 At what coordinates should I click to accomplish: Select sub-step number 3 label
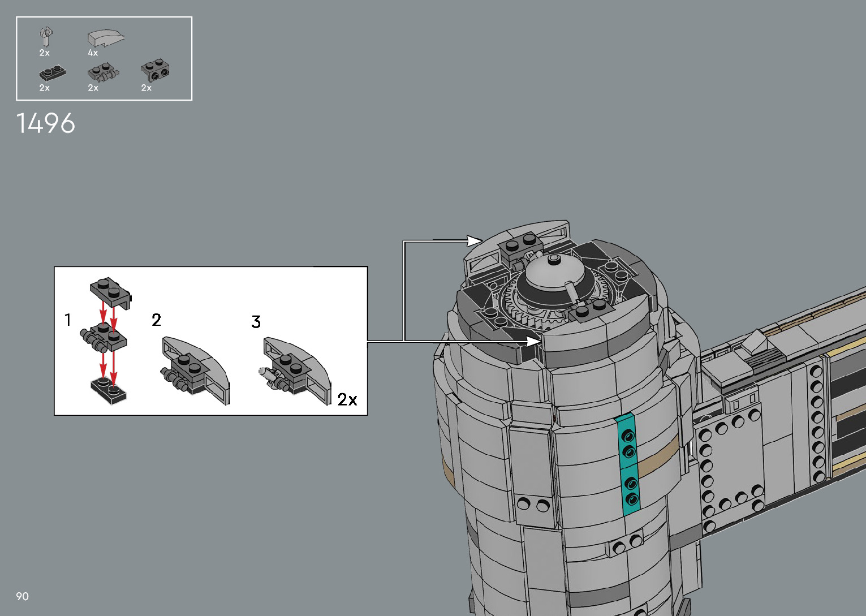[256, 322]
